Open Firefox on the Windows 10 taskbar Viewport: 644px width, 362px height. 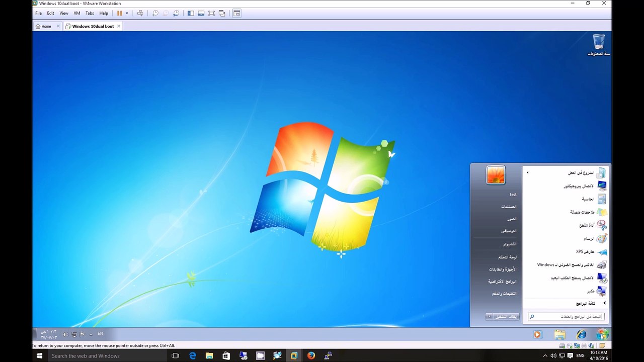311,355
